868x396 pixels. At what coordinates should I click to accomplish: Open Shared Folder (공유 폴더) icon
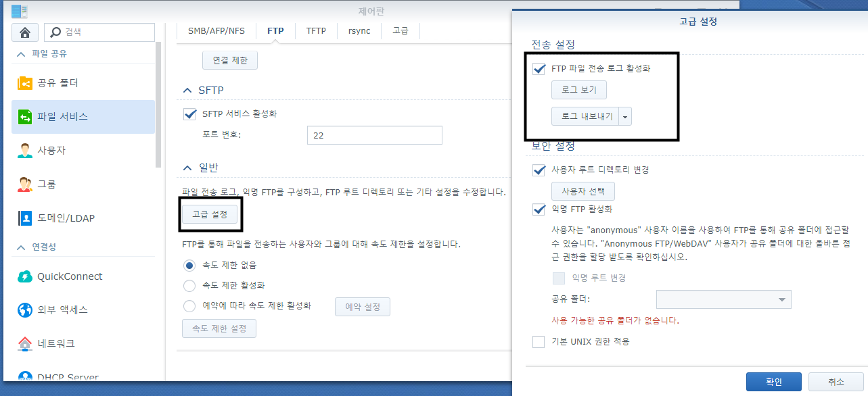(x=25, y=83)
